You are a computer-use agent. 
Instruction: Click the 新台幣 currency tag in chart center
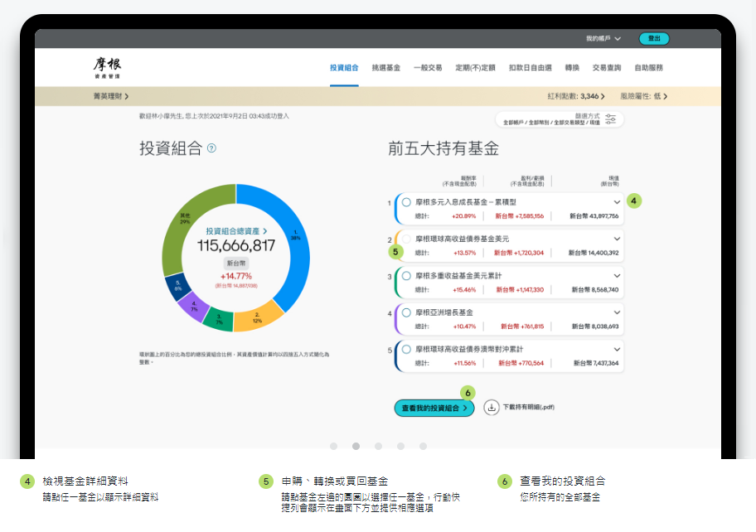[236, 264]
